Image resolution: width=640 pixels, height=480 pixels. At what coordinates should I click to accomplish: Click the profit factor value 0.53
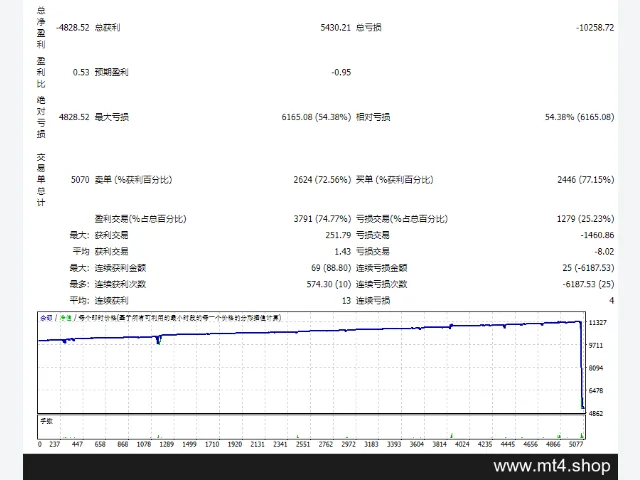[81, 72]
